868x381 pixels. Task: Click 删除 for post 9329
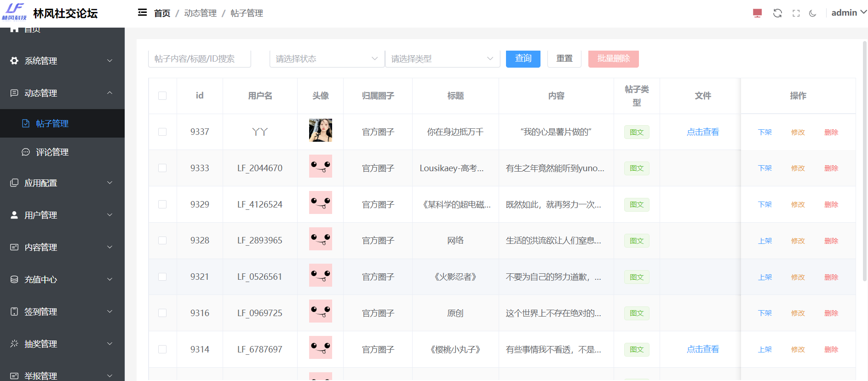(831, 204)
